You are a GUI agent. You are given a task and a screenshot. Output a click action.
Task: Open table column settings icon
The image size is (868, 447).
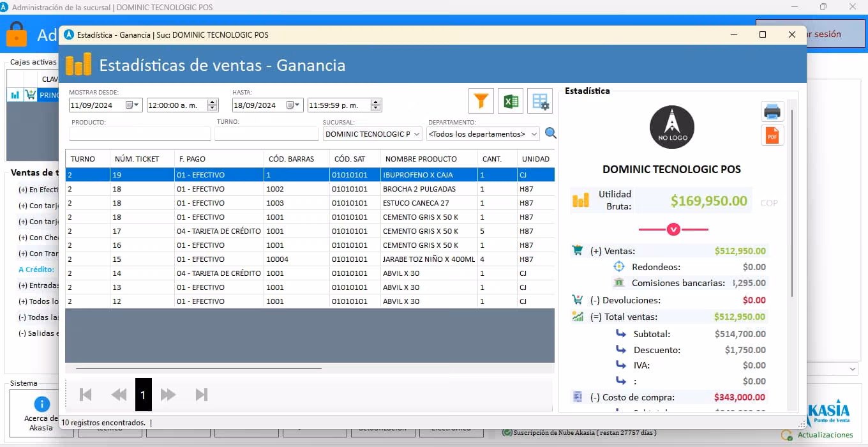point(540,101)
